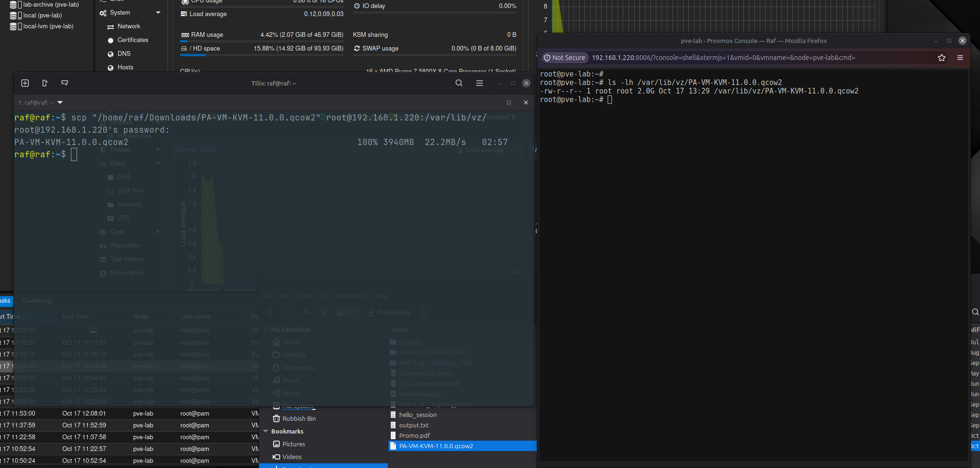This screenshot has height=468, width=980.
Task: Select the output.txt file
Action: (414, 425)
